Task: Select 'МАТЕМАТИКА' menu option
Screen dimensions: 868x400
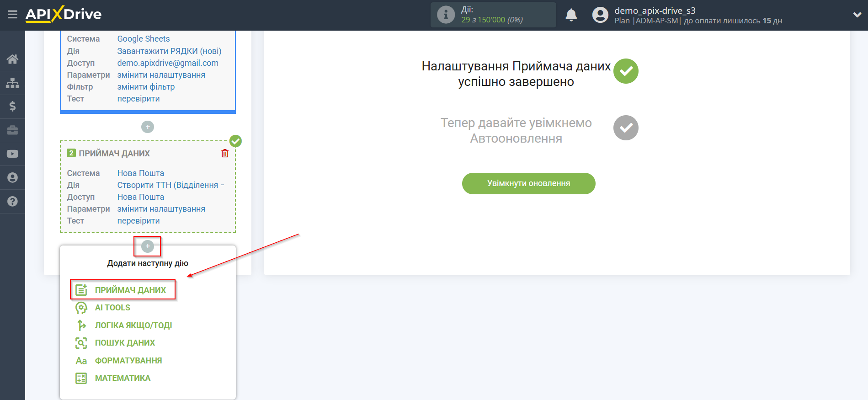Action: (122, 378)
